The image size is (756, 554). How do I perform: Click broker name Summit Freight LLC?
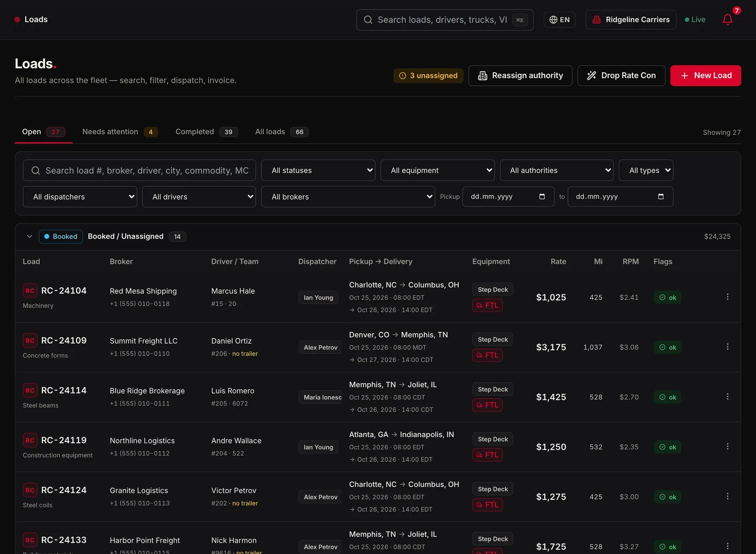click(144, 341)
